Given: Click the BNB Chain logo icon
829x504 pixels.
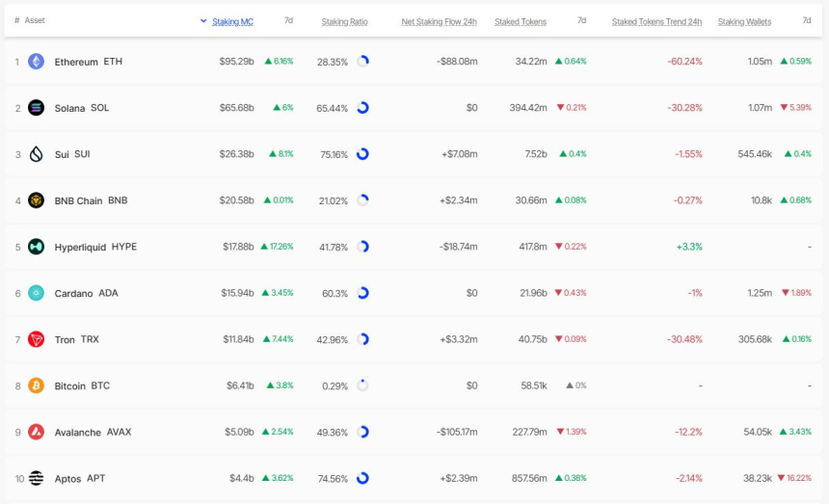Looking at the screenshot, I should pos(36,200).
